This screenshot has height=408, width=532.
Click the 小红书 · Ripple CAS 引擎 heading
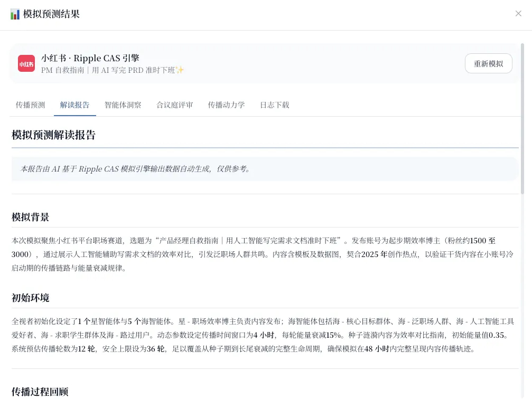[90, 58]
